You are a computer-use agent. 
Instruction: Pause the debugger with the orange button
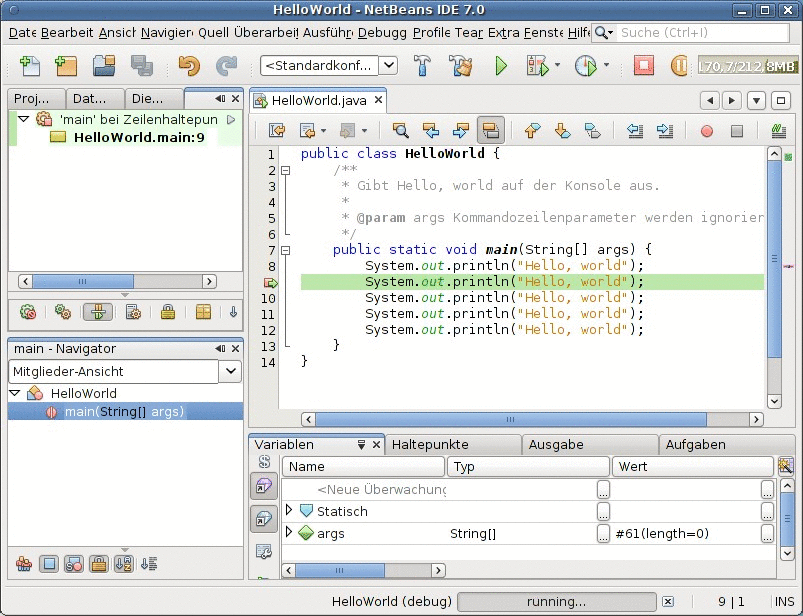tap(679, 66)
